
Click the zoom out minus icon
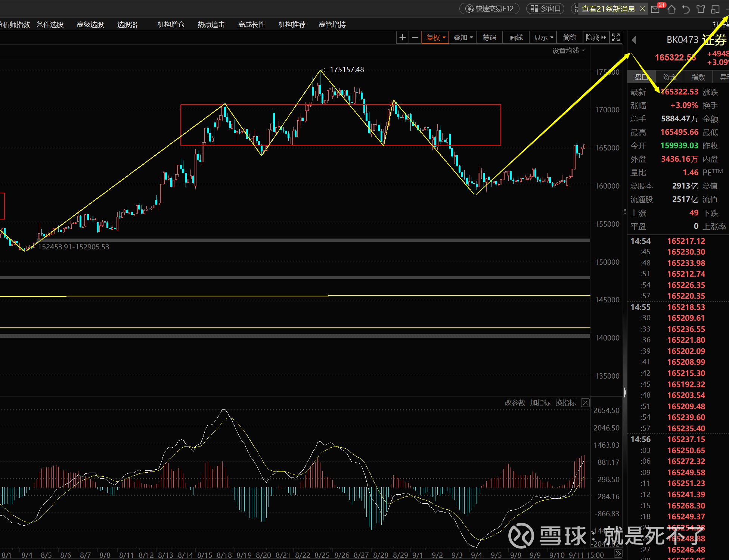click(x=415, y=37)
